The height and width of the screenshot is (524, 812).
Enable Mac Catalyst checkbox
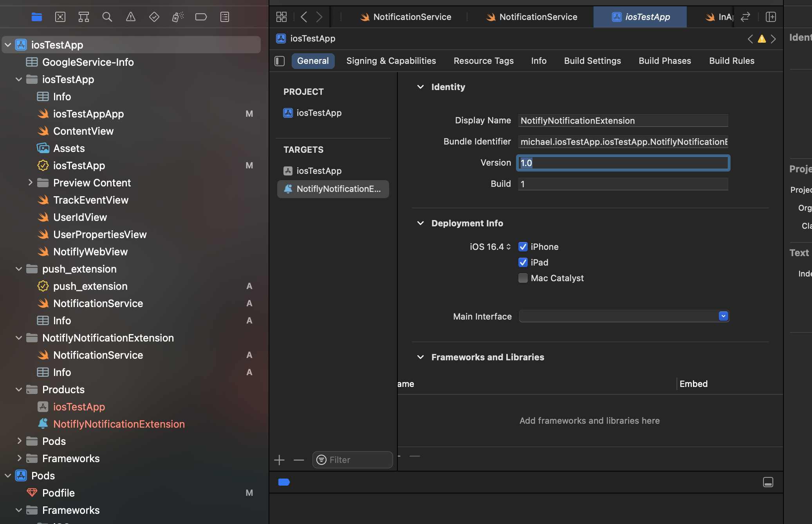[523, 277]
